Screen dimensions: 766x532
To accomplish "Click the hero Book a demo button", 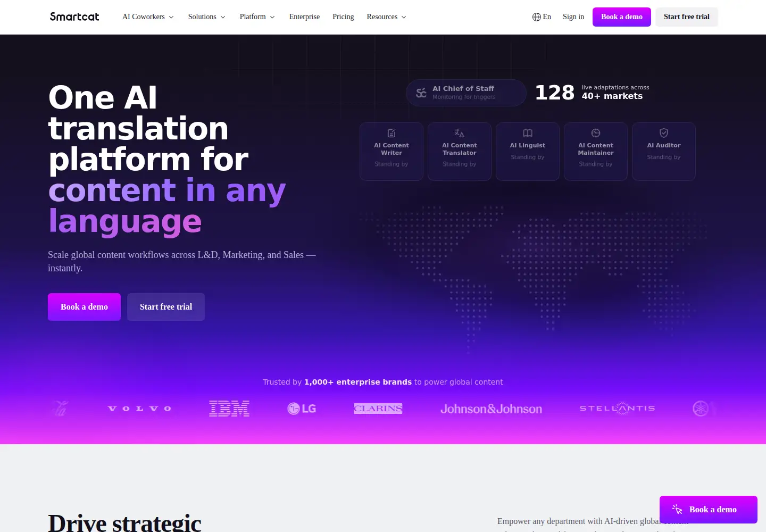I will click(x=84, y=307).
